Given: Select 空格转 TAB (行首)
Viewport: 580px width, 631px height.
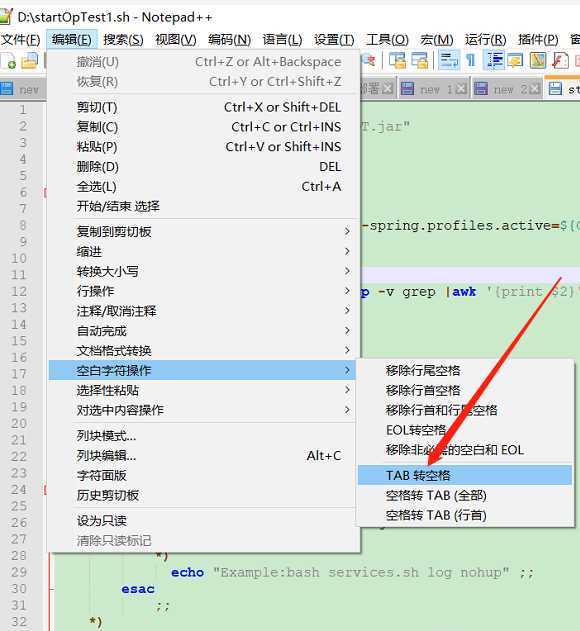Looking at the screenshot, I should pos(465,515).
